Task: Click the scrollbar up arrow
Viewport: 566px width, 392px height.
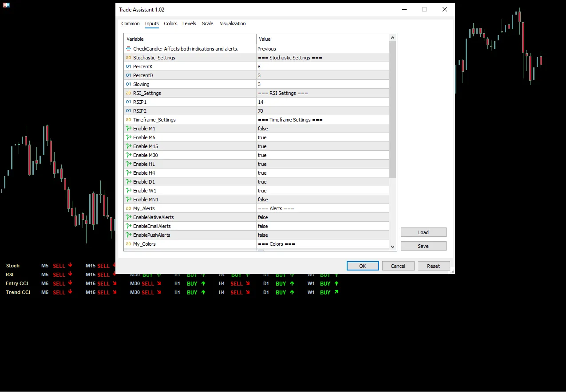Action: tap(392, 39)
